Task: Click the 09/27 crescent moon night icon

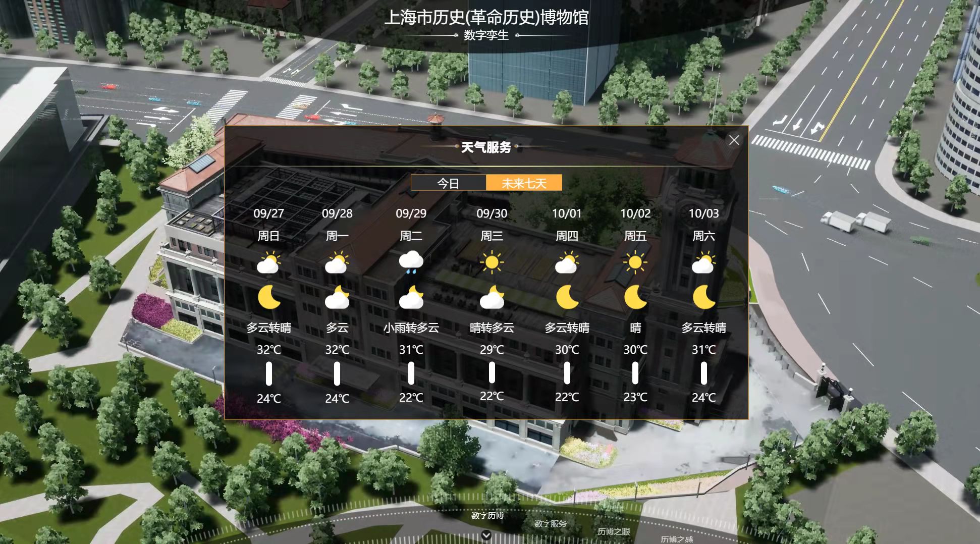Action: (x=269, y=297)
